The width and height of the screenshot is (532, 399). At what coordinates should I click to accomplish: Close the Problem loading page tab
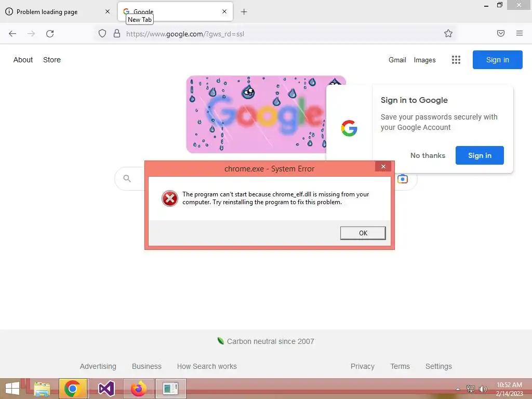pyautogui.click(x=108, y=11)
